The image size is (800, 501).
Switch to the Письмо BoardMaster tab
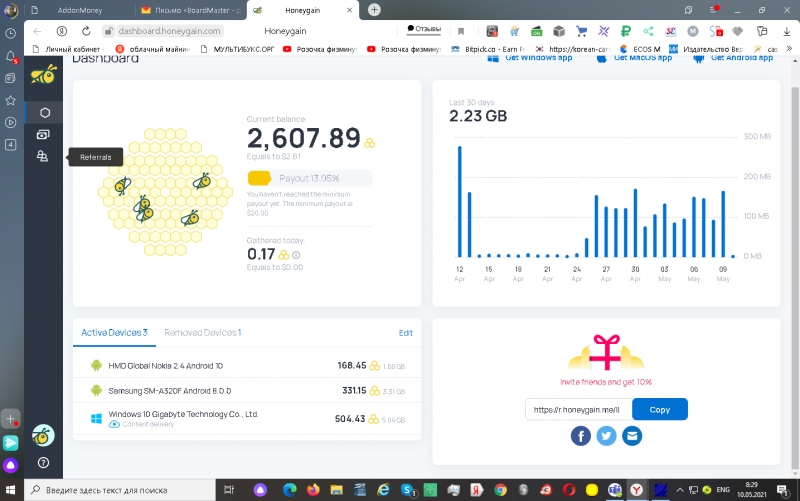pos(191,10)
